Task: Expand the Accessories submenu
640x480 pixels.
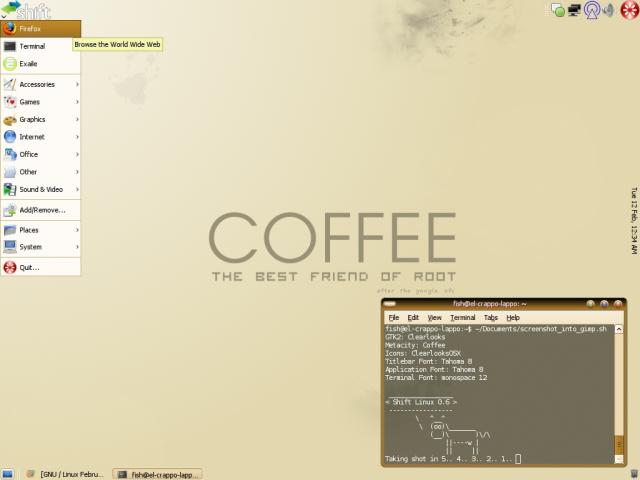Action: 40,84
